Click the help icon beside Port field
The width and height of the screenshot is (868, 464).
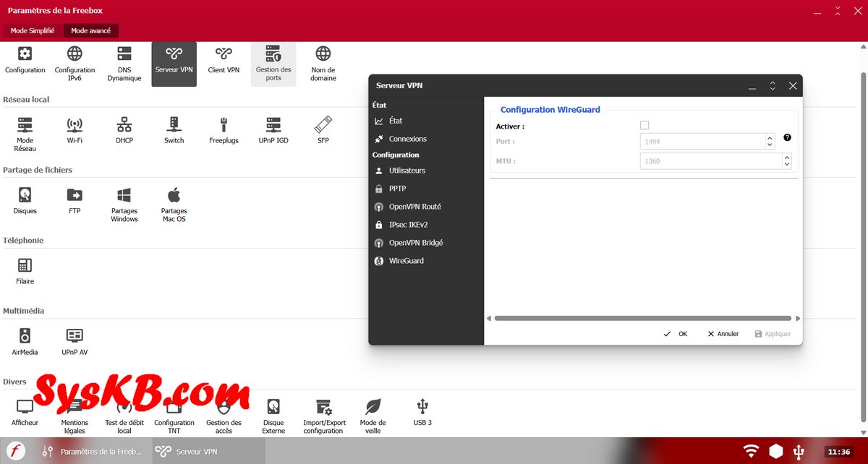pos(787,138)
